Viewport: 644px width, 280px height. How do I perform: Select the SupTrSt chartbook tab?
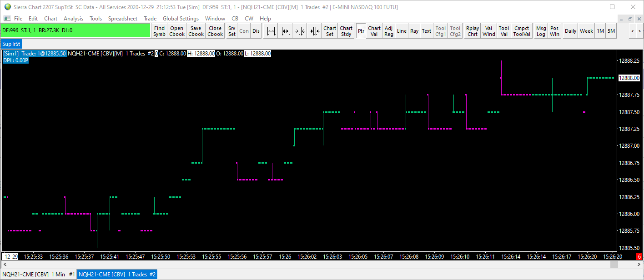click(11, 44)
